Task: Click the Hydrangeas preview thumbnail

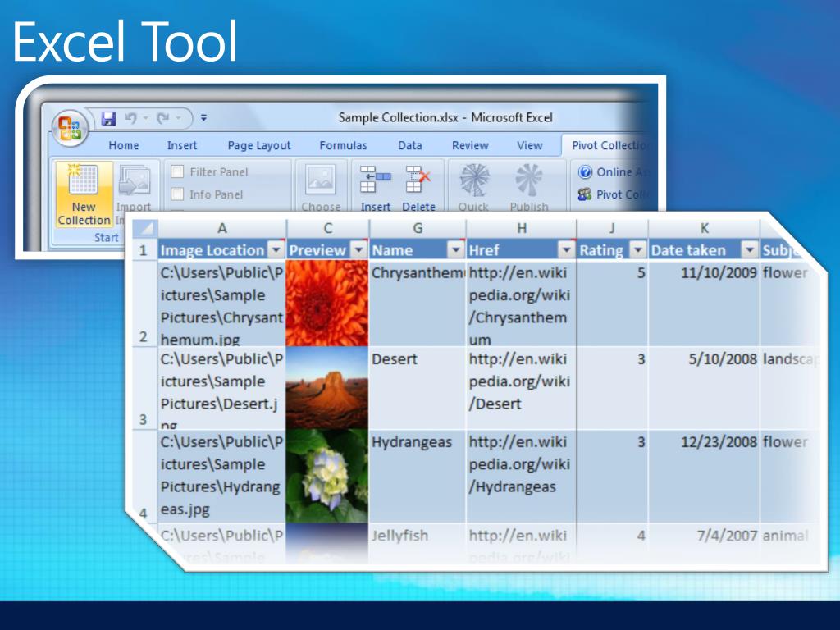Action: tap(327, 477)
